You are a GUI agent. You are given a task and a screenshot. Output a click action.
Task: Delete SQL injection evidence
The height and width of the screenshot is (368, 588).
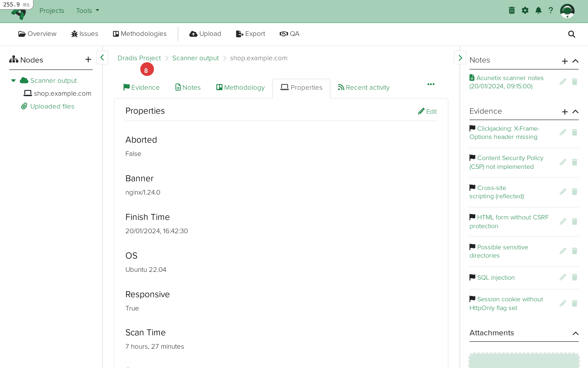[x=574, y=277]
